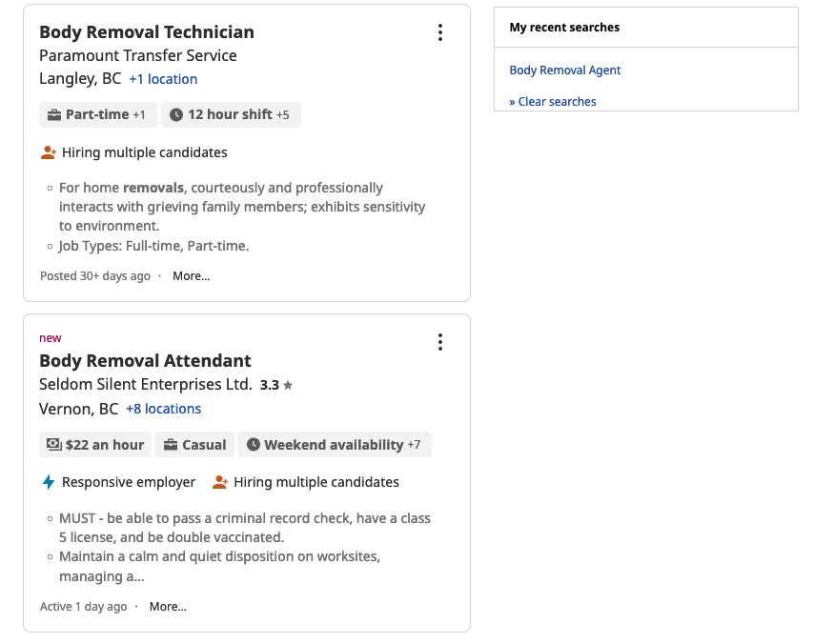The width and height of the screenshot is (814, 644).
Task: Click the lightning bolt Responsive employer icon
Action: [x=49, y=482]
